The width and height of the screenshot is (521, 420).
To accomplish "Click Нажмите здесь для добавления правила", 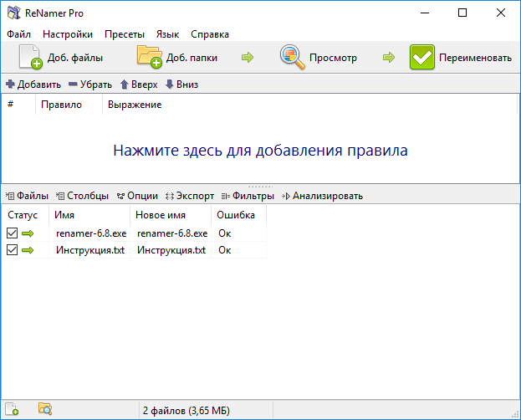I will pos(260,151).
